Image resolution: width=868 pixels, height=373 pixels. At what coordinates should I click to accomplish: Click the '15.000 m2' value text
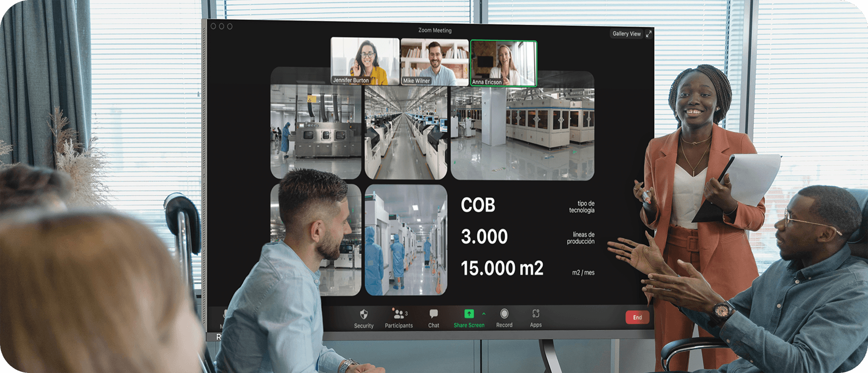point(502,268)
